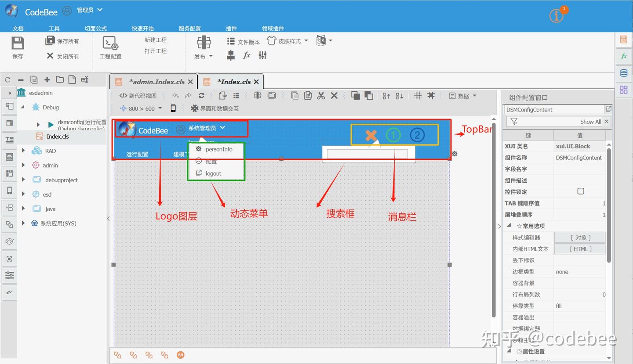Open the 服务配置 menu
This screenshot has height=364, width=633.
pyautogui.click(x=190, y=29)
